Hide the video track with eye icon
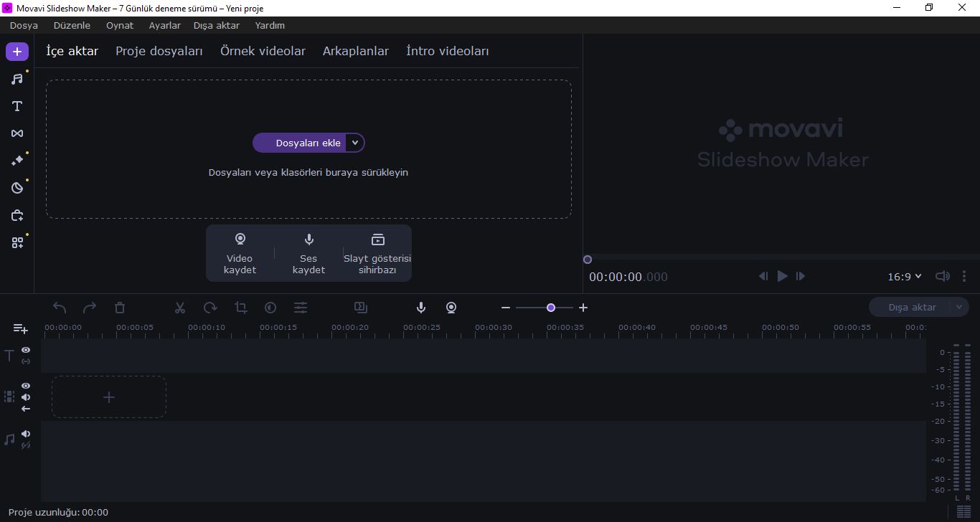 26,386
